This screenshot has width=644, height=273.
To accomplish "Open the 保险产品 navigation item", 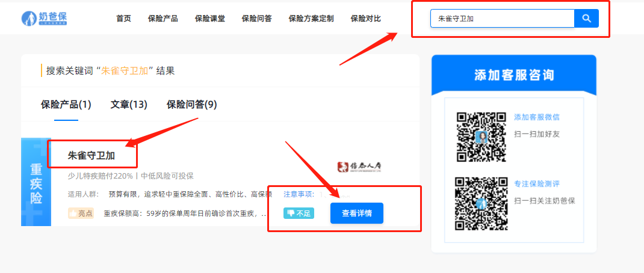I will pos(163,19).
